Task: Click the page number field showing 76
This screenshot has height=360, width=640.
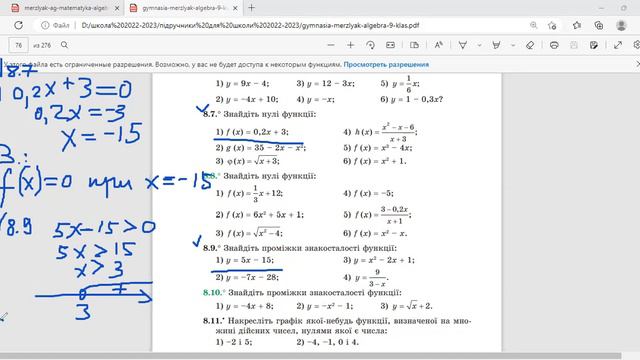Action: coord(18,45)
